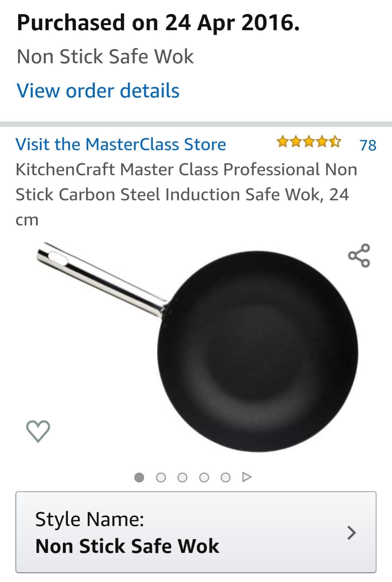This screenshot has height=582, width=392.
Task: Open View order details link
Action: [x=98, y=91]
